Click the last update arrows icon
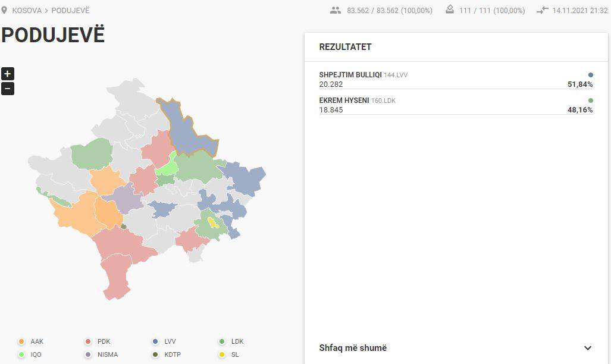Image resolution: width=611 pixels, height=364 pixels. tap(543, 11)
